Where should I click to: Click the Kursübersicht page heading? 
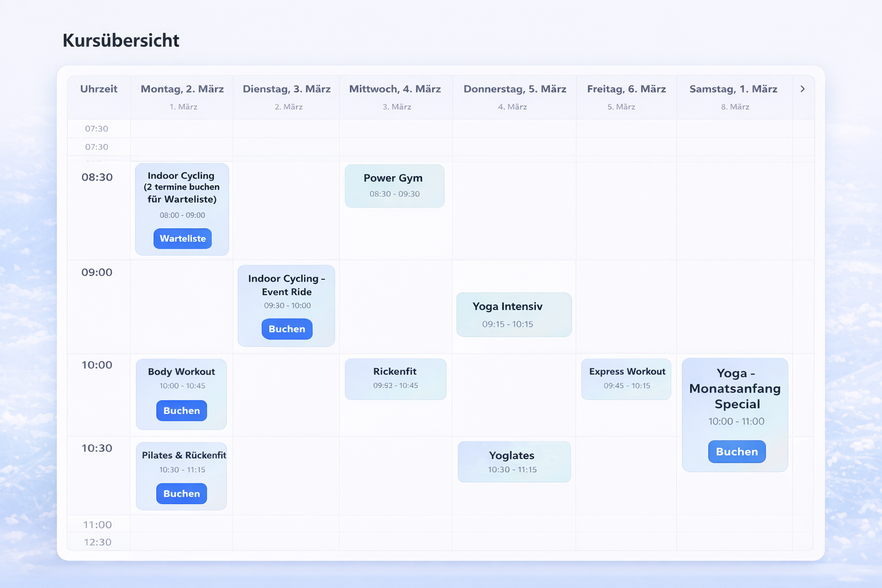point(121,41)
